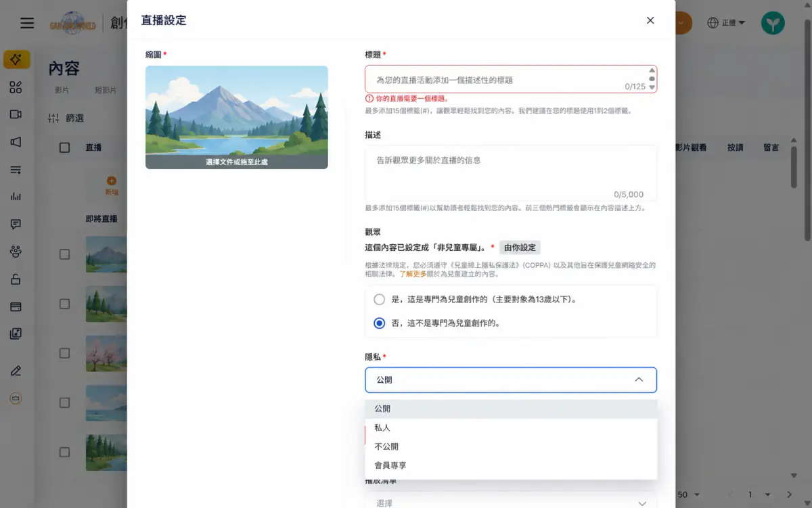Click the 按讚 column header

click(735, 147)
